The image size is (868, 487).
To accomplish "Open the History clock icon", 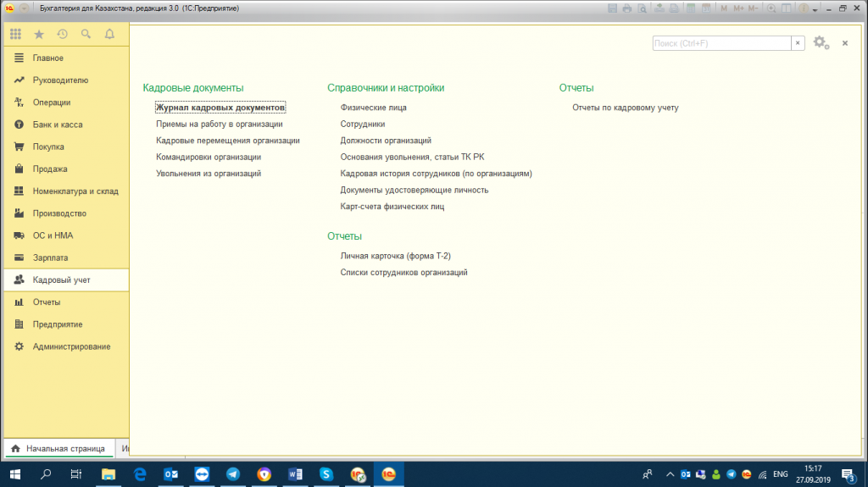I will 62,35.
